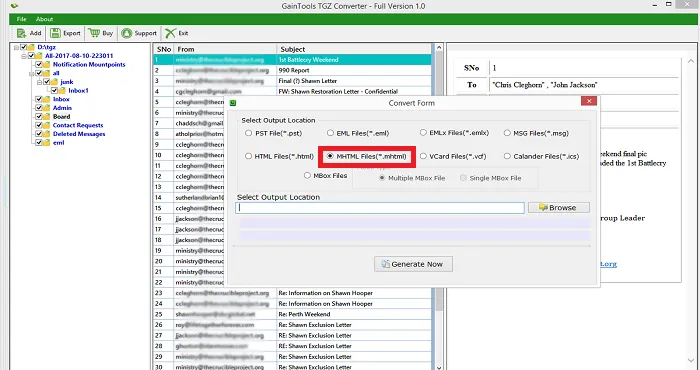This screenshot has height=370, width=700.
Task: Click the From column header
Action: [x=225, y=49]
